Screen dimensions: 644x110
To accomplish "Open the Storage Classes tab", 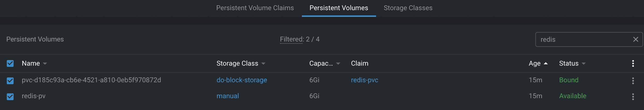I will (x=408, y=8).
